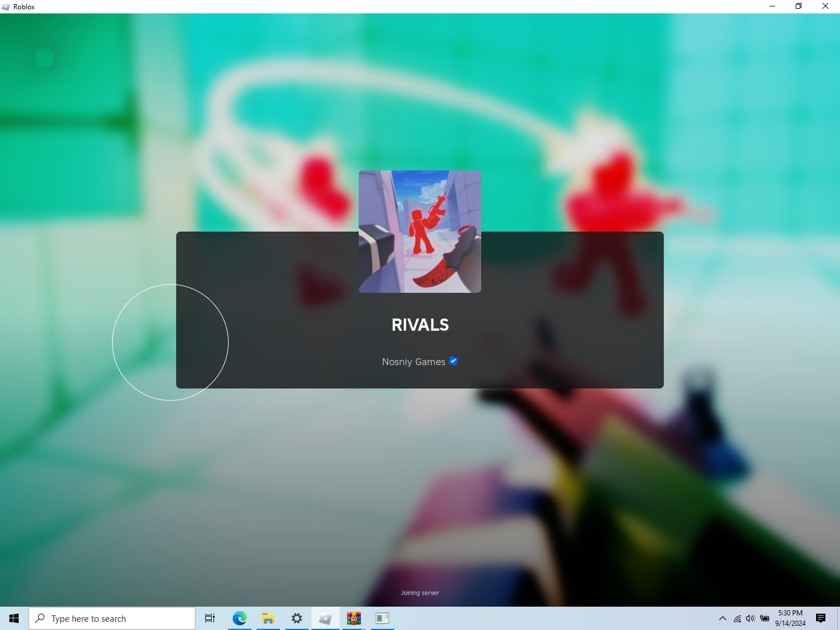Close the Roblox window
The width and height of the screenshot is (840, 630).
[825, 6]
